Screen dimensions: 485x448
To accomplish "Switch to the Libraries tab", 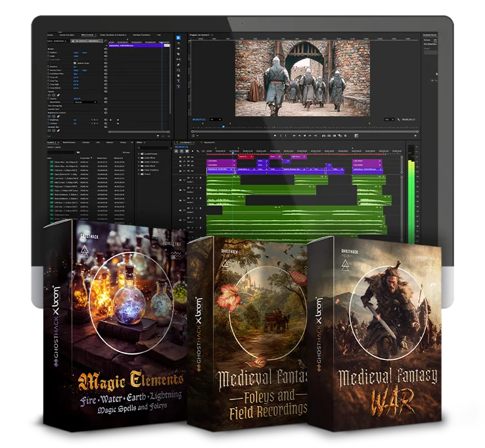I will click(x=85, y=143).
